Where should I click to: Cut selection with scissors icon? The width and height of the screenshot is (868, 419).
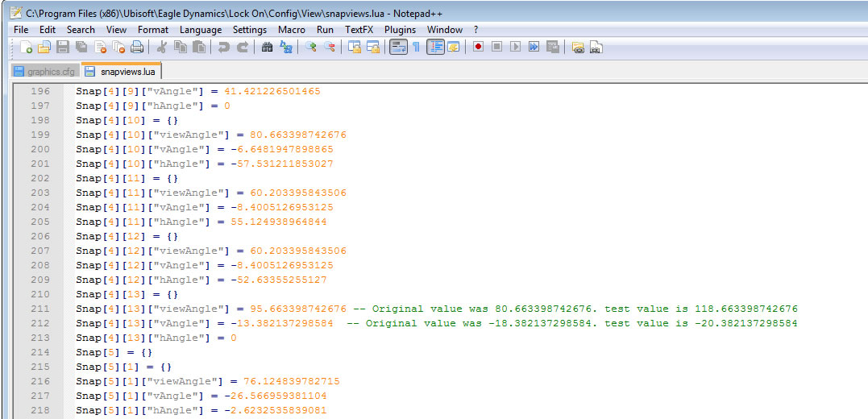(162, 47)
